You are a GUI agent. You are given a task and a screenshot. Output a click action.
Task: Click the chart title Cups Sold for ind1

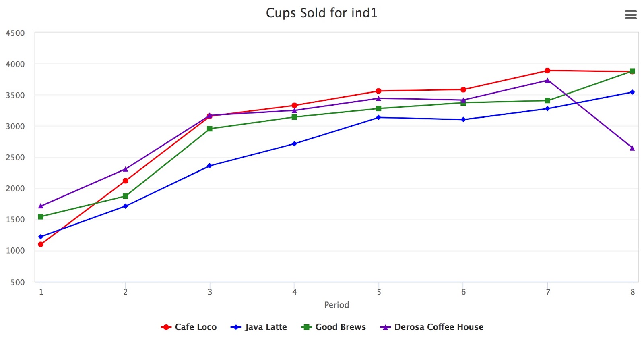coord(321,12)
